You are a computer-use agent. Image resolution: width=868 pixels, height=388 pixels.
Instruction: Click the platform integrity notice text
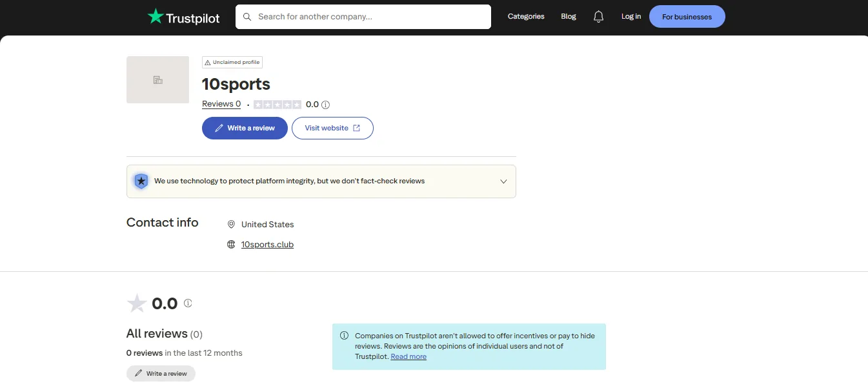pyautogui.click(x=289, y=181)
